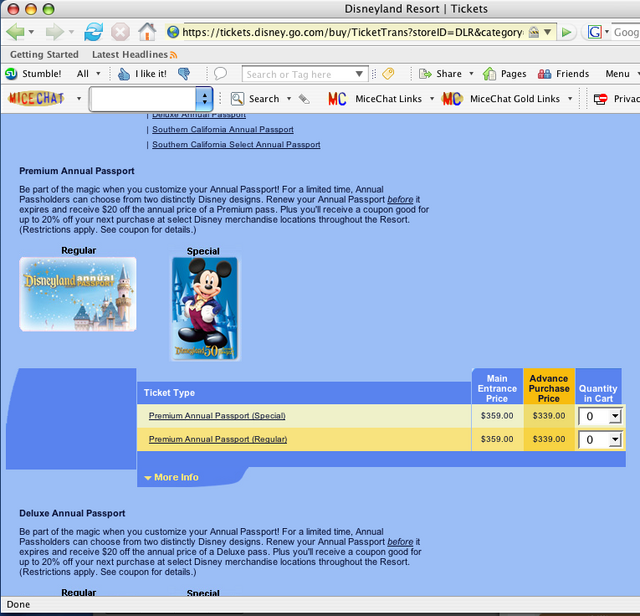Expand the MiceChat Gold Links menu arrow
The image size is (640, 616).
tap(570, 99)
